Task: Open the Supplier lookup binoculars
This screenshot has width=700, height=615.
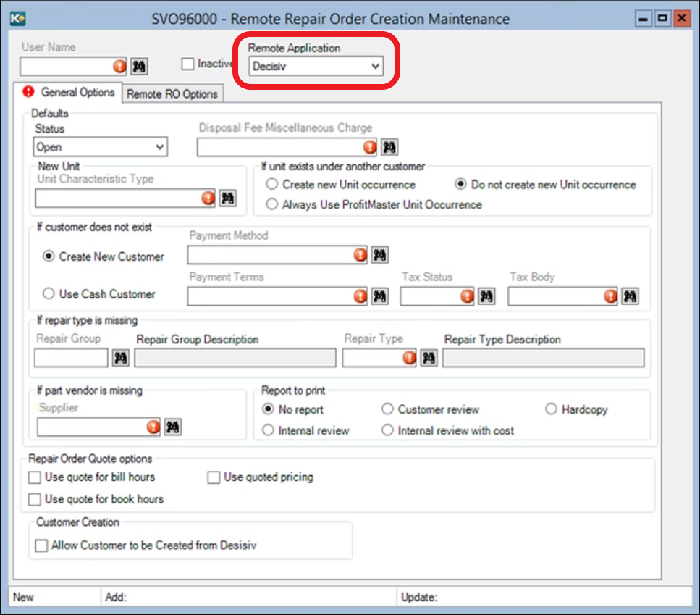Action: coord(172,427)
